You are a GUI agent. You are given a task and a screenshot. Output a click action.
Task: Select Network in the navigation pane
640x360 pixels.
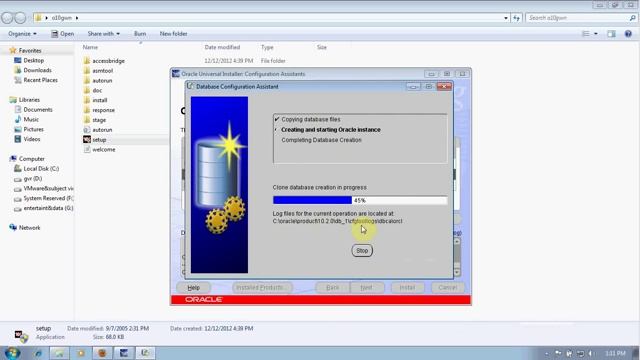coord(29,228)
